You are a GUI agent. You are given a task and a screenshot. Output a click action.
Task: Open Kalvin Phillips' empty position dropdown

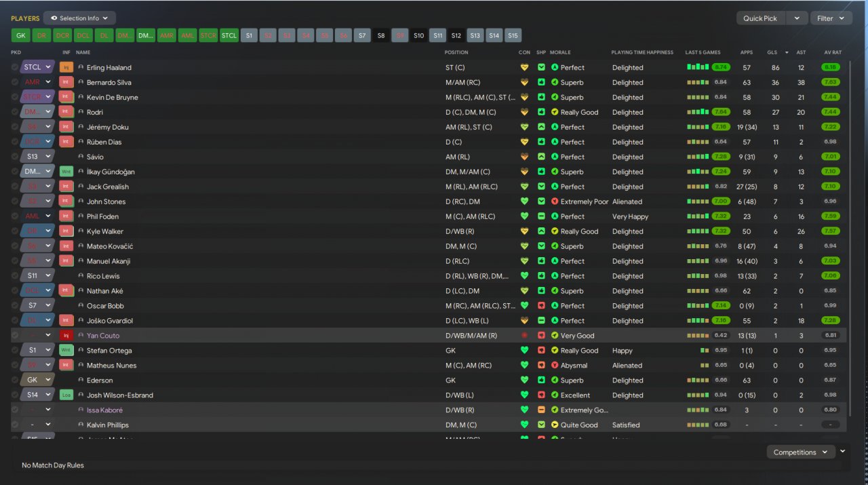(37, 425)
